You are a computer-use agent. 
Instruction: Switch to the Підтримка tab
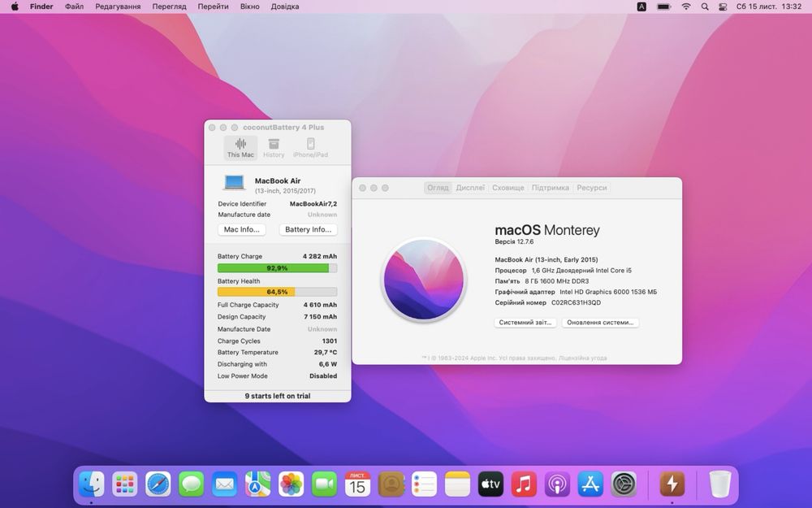(x=550, y=188)
